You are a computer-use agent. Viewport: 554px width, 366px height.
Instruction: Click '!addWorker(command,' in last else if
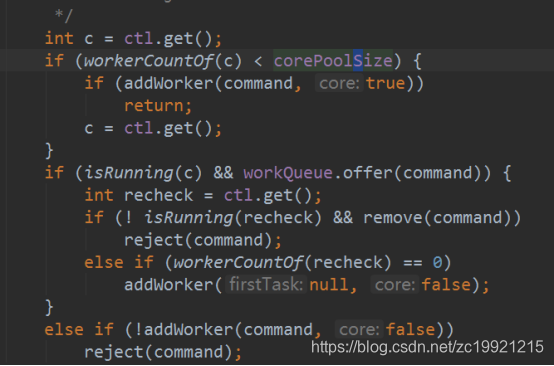point(228,330)
